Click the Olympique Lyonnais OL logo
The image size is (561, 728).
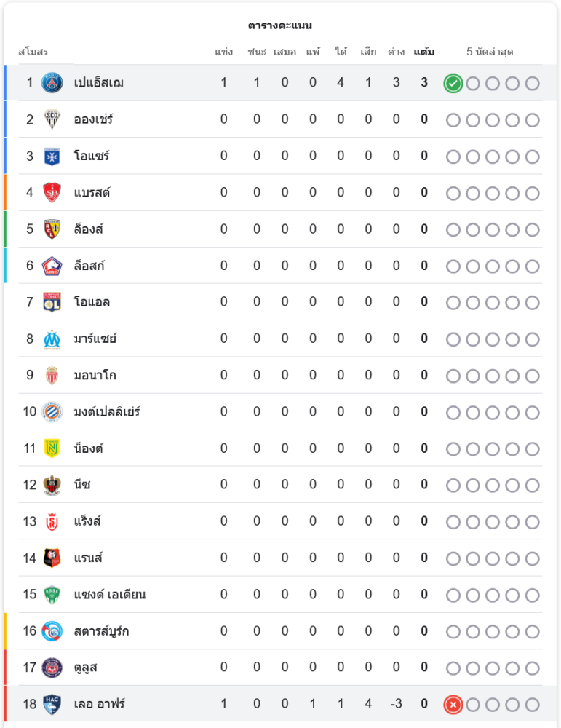[52, 302]
